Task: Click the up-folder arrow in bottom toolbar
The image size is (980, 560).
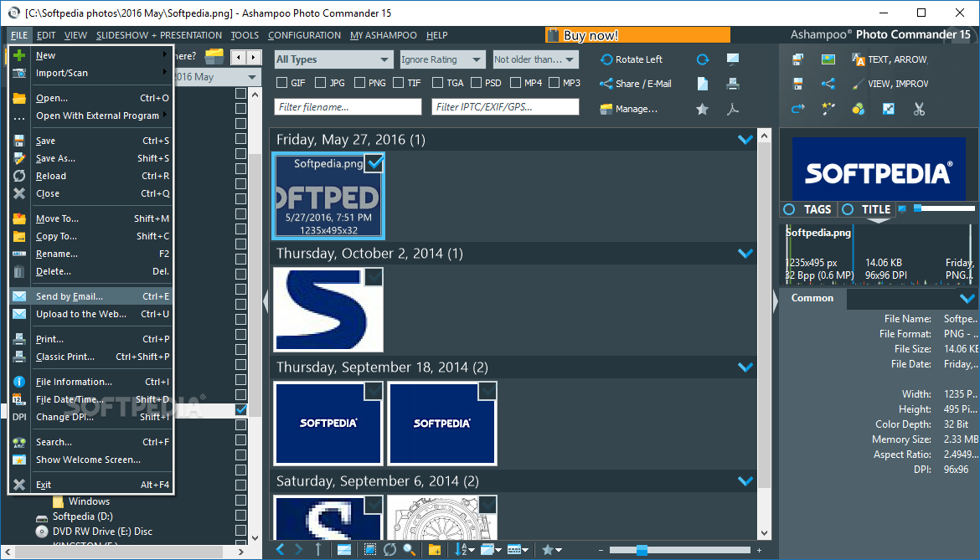Action: [x=318, y=549]
